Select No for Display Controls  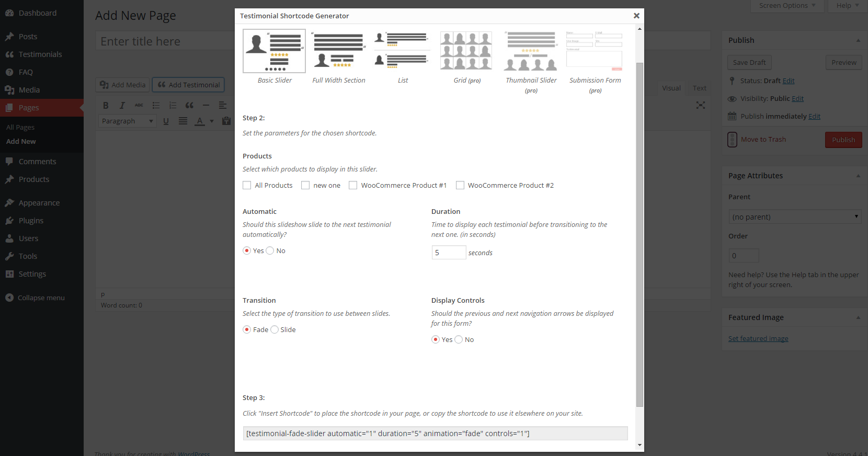[459, 339]
